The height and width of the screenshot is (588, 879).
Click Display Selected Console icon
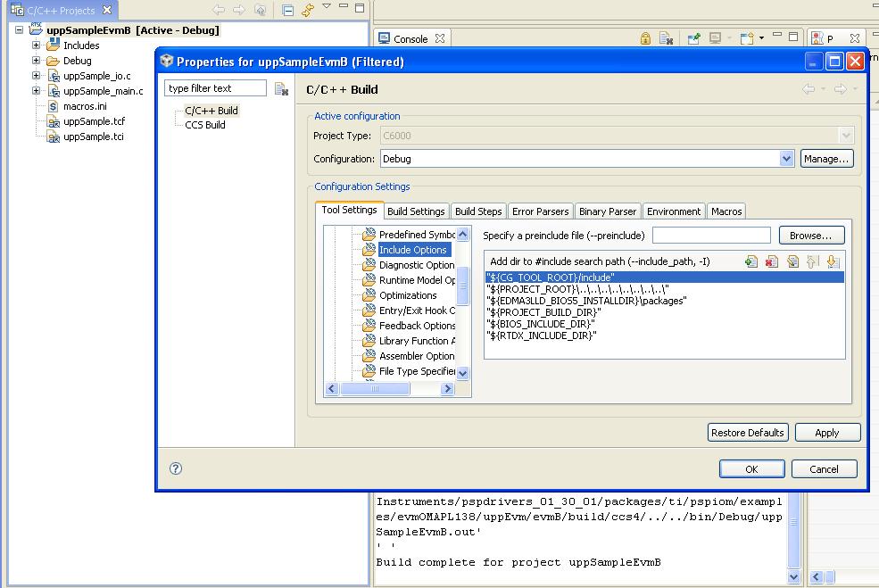tap(715, 38)
